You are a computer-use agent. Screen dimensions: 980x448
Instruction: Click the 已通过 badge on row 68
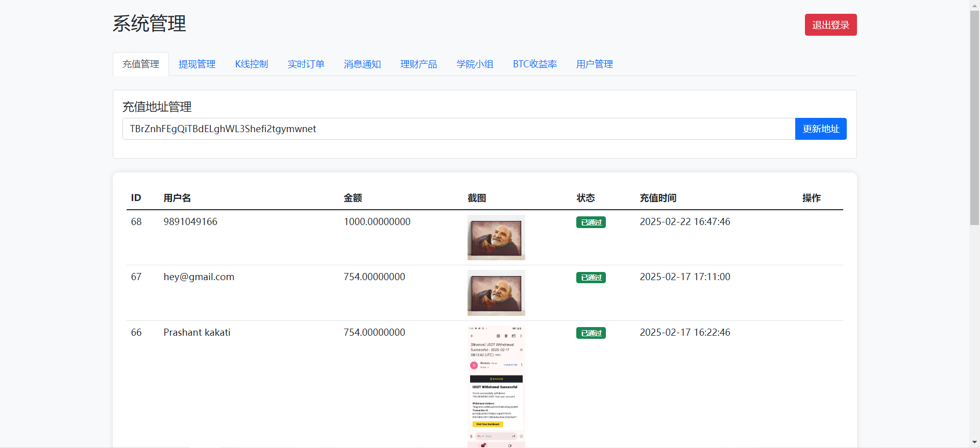tap(591, 222)
